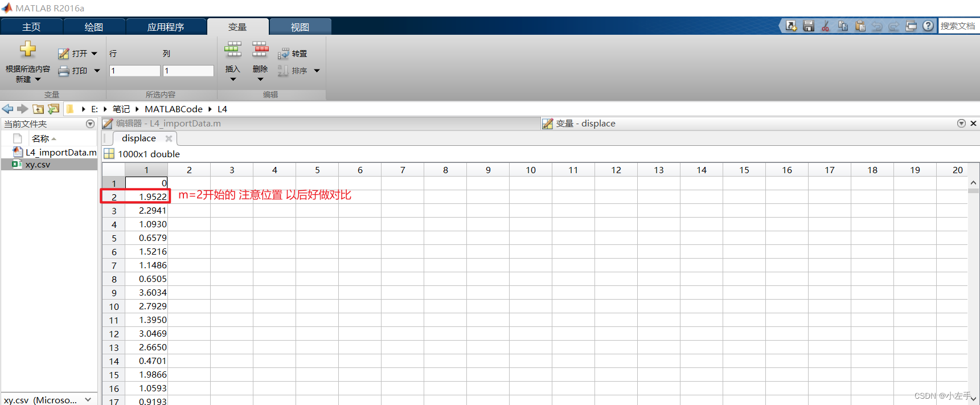Click the 搜索文档 search documentation box
980x405 pixels.
click(x=958, y=26)
